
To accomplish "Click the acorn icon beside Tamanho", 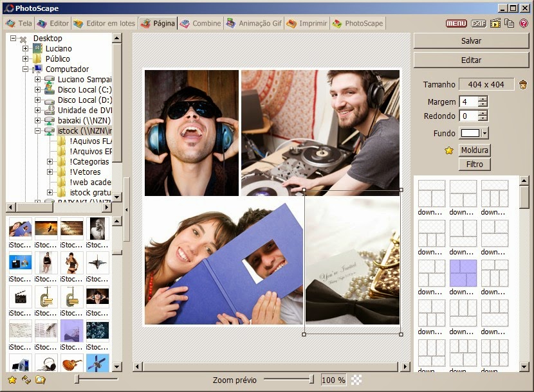I will (x=523, y=84).
